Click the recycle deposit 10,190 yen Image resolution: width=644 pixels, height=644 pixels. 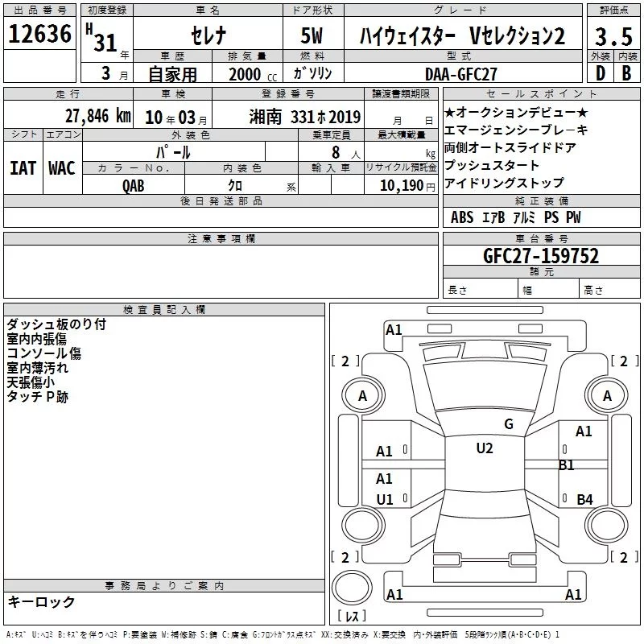[407, 186]
